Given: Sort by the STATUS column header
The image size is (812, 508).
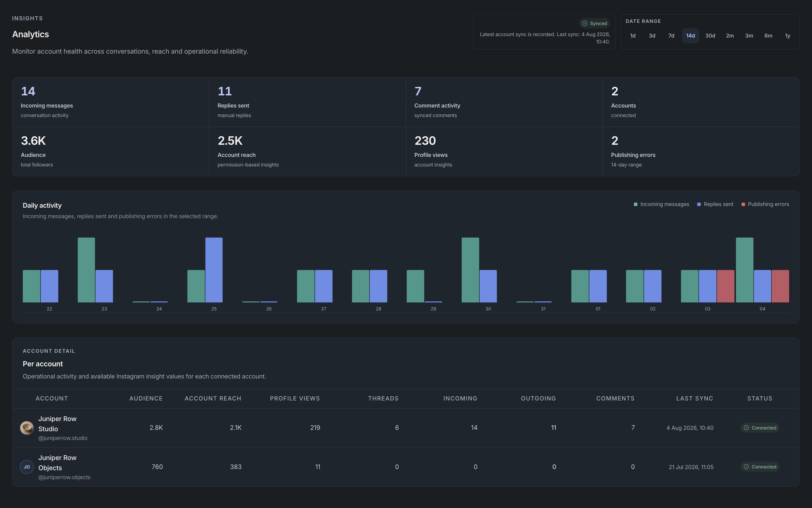Looking at the screenshot, I should (760, 398).
